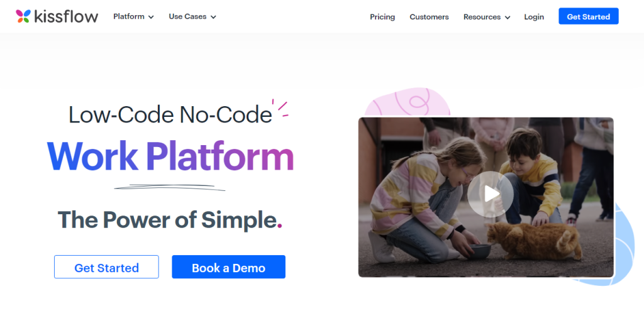Open the Resources menu label

482,17
